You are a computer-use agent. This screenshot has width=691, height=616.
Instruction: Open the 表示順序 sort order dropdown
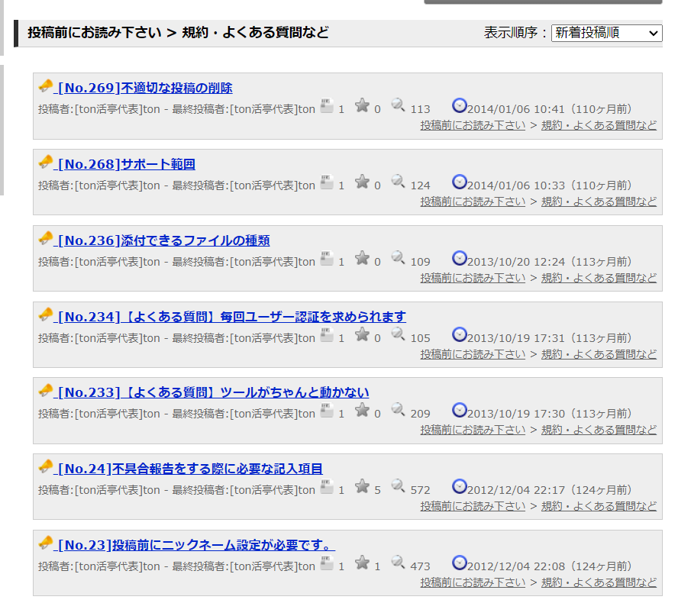click(x=606, y=33)
